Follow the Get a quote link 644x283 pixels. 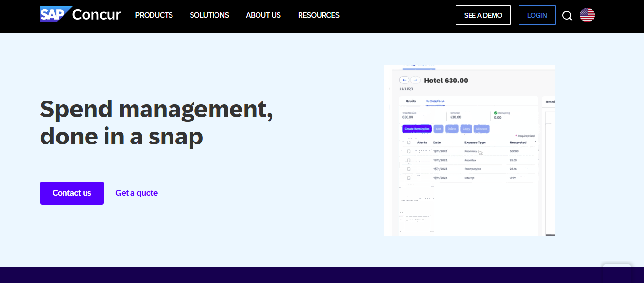point(136,193)
